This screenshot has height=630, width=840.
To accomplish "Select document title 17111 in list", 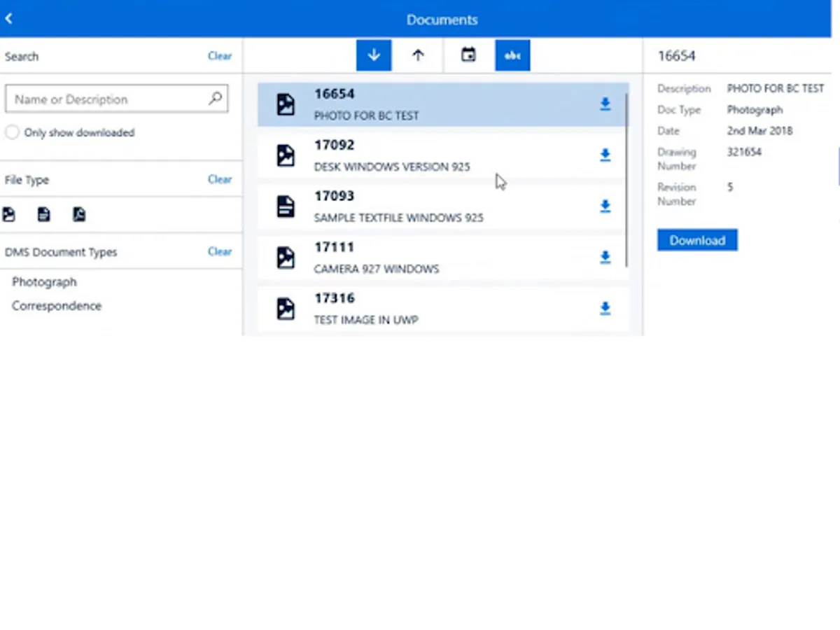I will [x=334, y=247].
